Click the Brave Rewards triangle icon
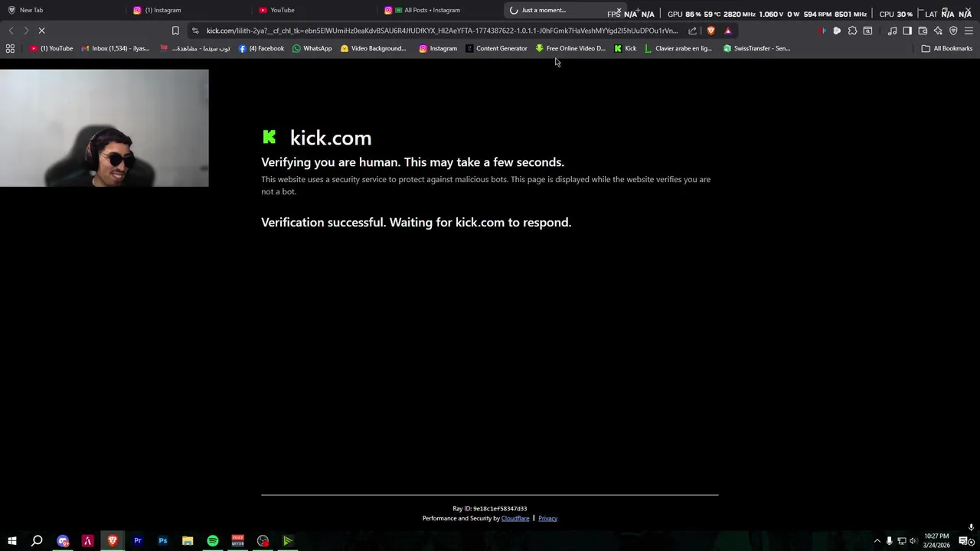This screenshot has height=551, width=980. click(728, 31)
